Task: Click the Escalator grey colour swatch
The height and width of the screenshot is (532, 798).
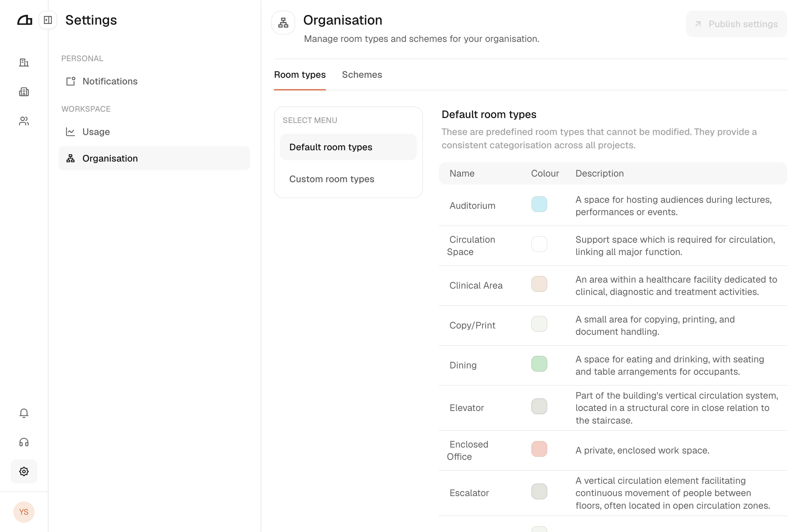Action: click(539, 492)
